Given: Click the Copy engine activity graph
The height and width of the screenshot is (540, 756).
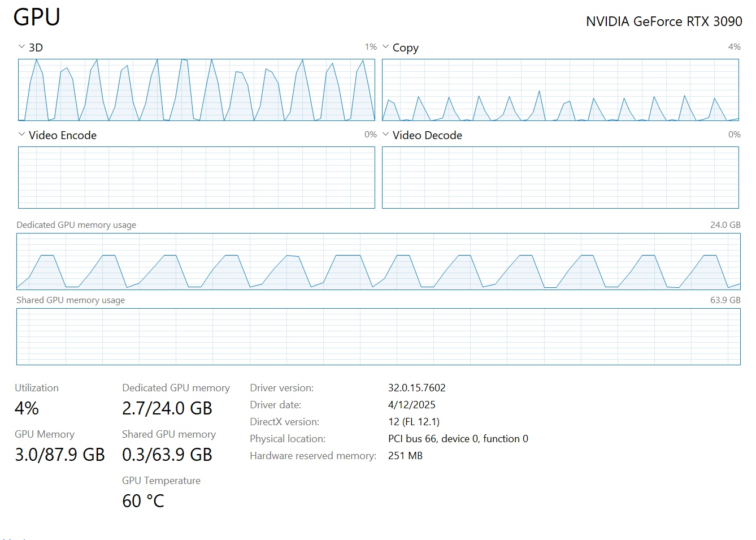Looking at the screenshot, I should click(560, 90).
